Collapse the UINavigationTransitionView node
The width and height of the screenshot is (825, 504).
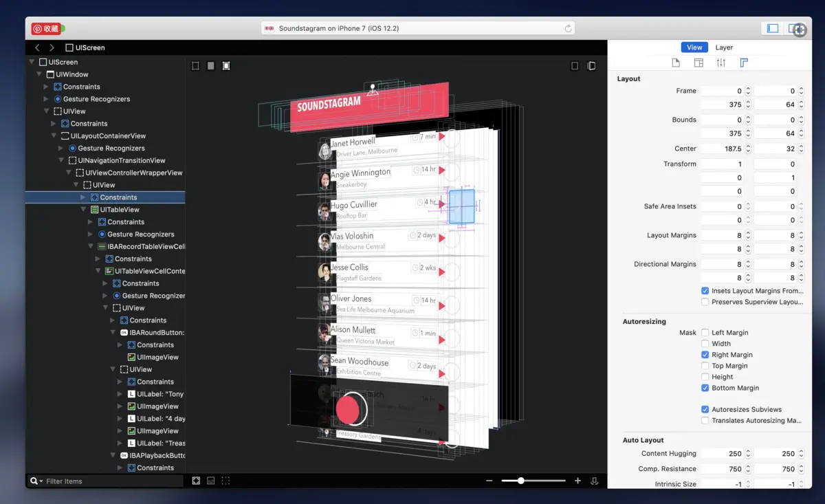coord(61,160)
